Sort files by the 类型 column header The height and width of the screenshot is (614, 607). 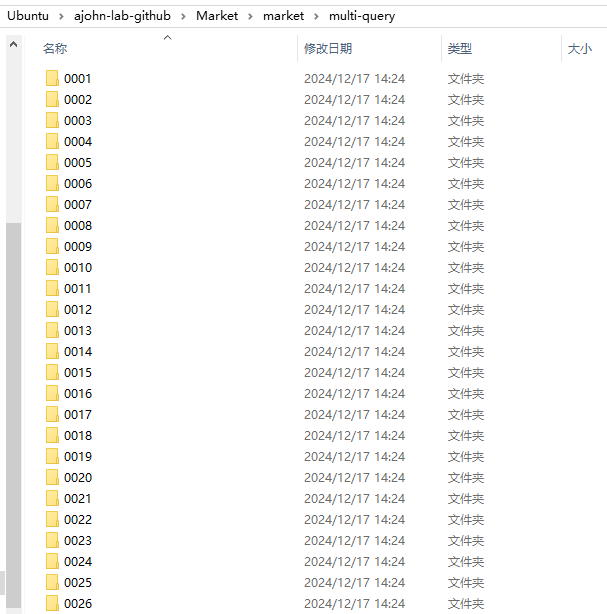[x=460, y=49]
